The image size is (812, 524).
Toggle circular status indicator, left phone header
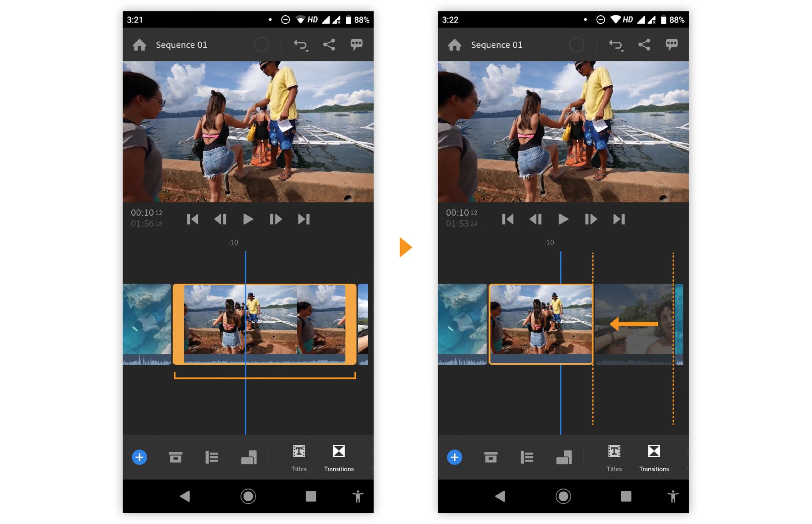261,45
